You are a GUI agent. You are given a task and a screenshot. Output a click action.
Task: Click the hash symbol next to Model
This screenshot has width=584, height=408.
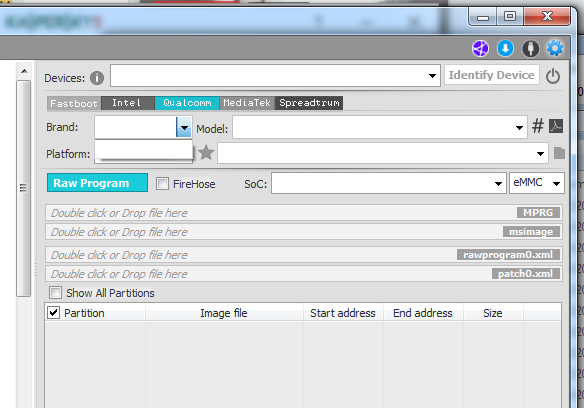tap(537, 126)
